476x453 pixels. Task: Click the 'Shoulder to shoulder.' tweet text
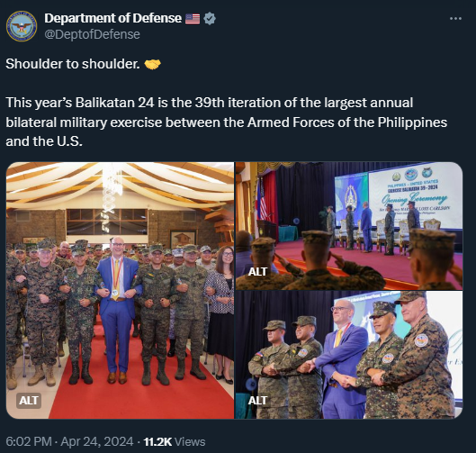(x=73, y=64)
